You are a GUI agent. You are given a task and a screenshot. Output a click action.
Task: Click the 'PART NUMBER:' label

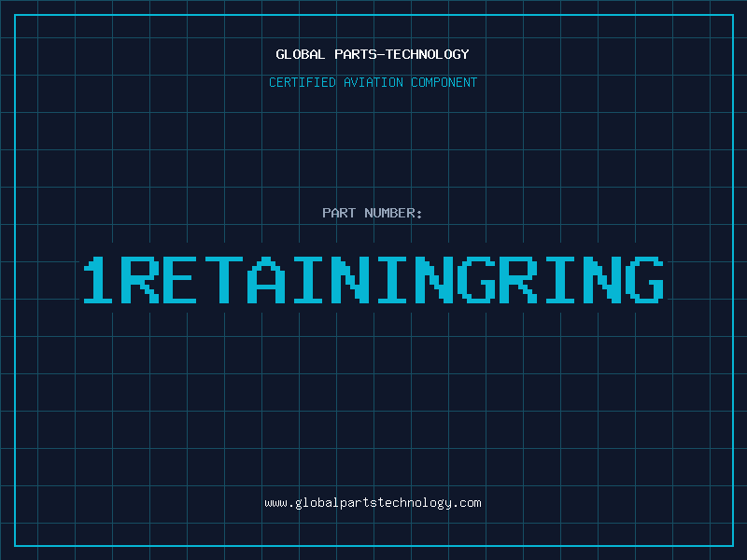pos(373,213)
